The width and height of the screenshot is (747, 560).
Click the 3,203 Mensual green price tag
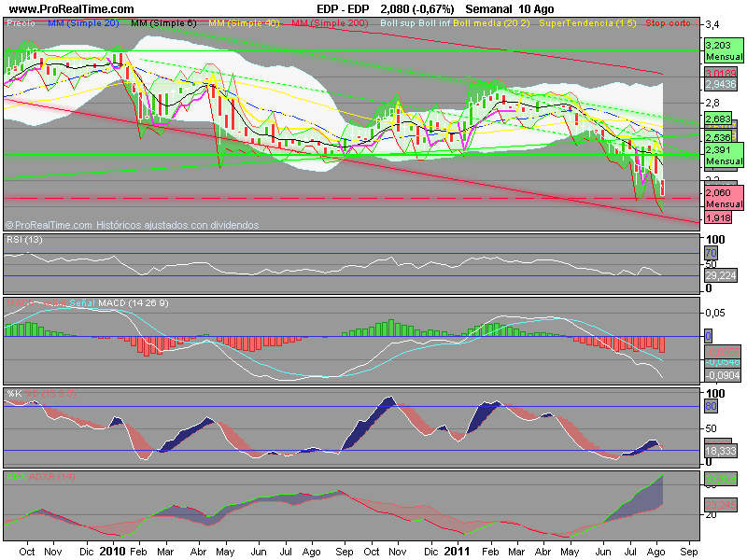coord(724,51)
